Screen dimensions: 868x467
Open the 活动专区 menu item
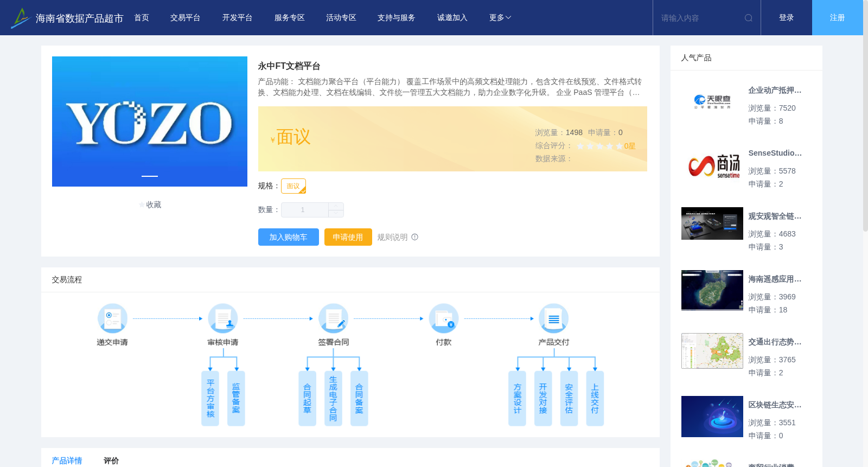341,18
